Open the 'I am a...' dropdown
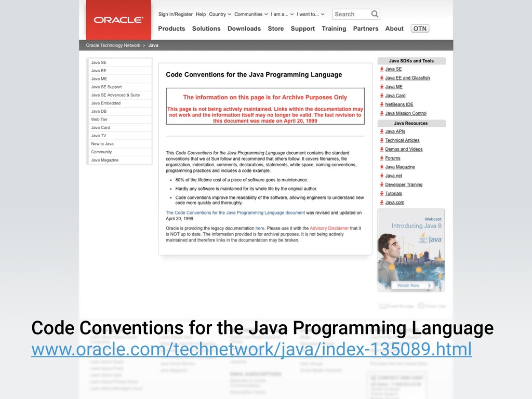 point(282,14)
